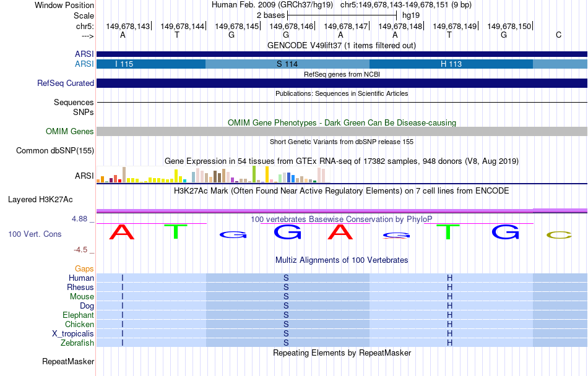Click the GENCODE V49lift37 track title
Screen dimensions: 588x376
342,45
